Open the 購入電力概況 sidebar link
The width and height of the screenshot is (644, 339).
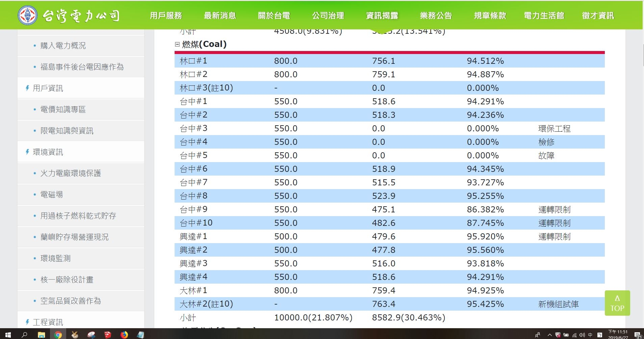pyautogui.click(x=63, y=46)
